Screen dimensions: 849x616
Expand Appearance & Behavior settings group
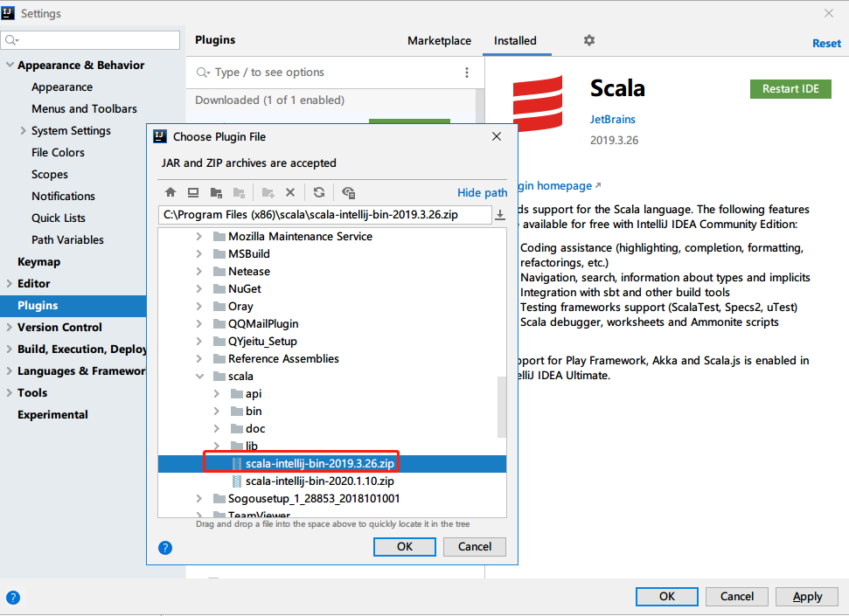pyautogui.click(x=10, y=65)
